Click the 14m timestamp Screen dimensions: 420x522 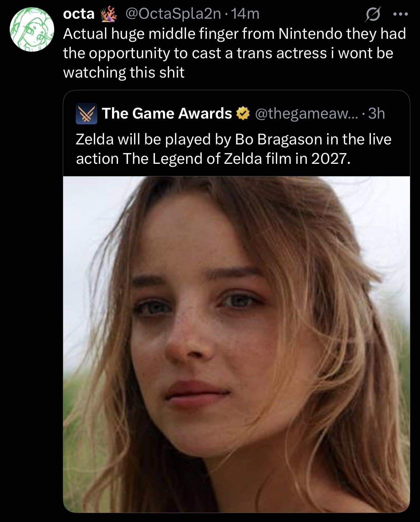point(245,14)
